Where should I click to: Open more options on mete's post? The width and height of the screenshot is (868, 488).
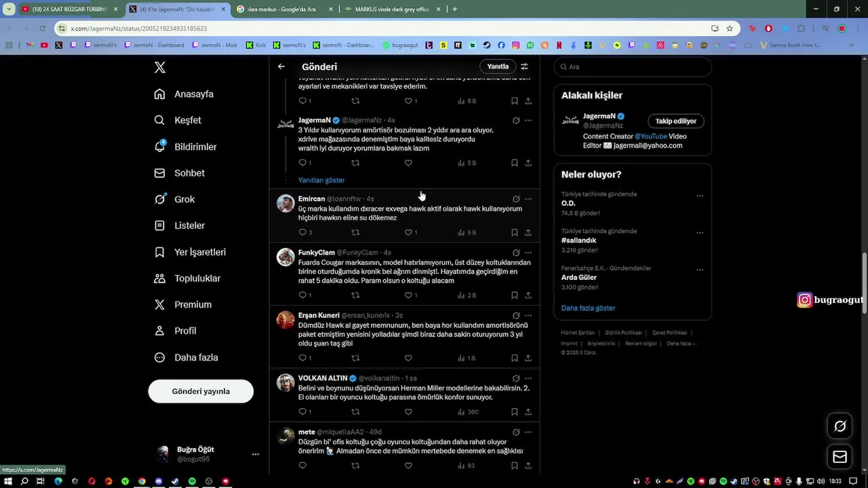tap(528, 432)
